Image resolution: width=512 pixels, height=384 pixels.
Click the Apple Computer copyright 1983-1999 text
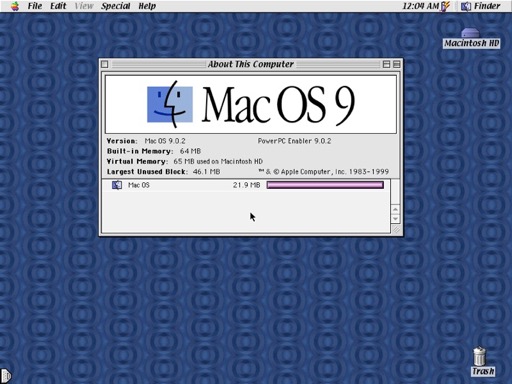click(324, 172)
